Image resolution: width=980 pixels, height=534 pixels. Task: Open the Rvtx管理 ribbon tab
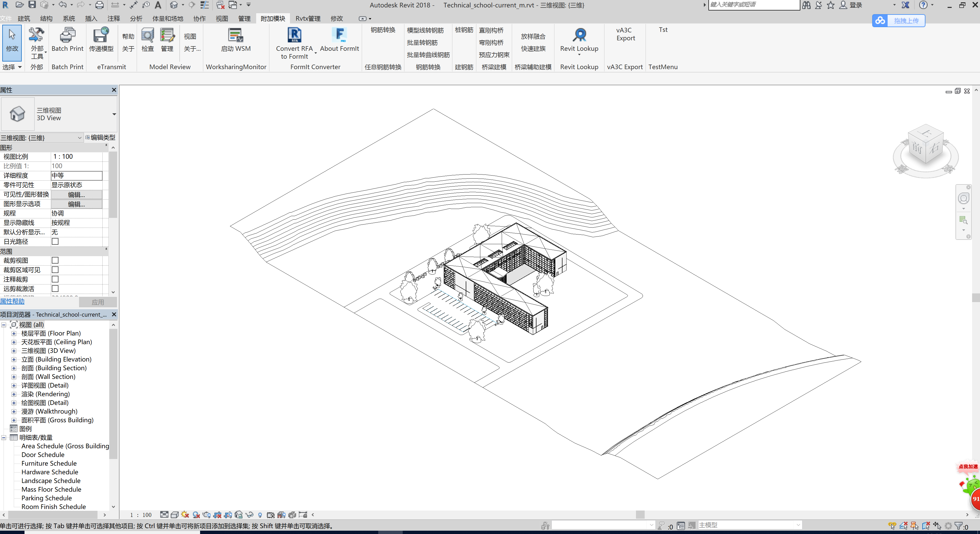tap(307, 18)
